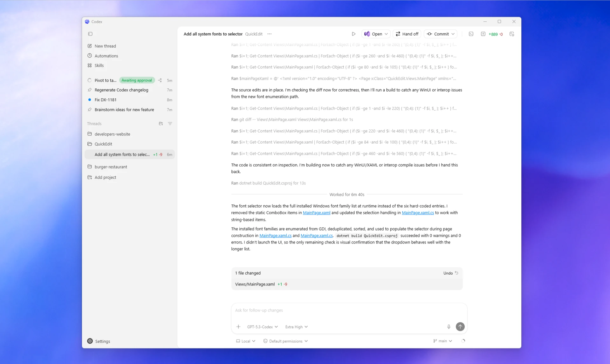
Task: Change the GPT-5.3-Codex model dropdown
Action: 262,326
